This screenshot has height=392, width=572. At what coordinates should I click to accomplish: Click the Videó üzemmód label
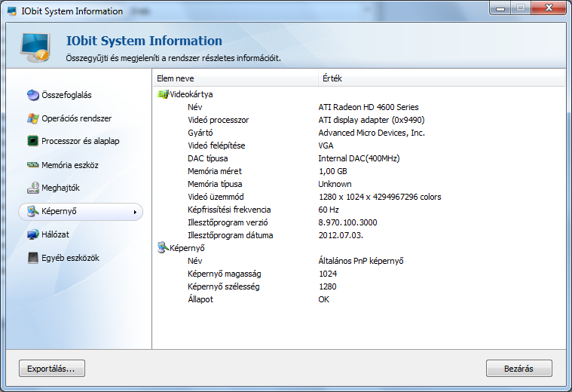click(216, 197)
